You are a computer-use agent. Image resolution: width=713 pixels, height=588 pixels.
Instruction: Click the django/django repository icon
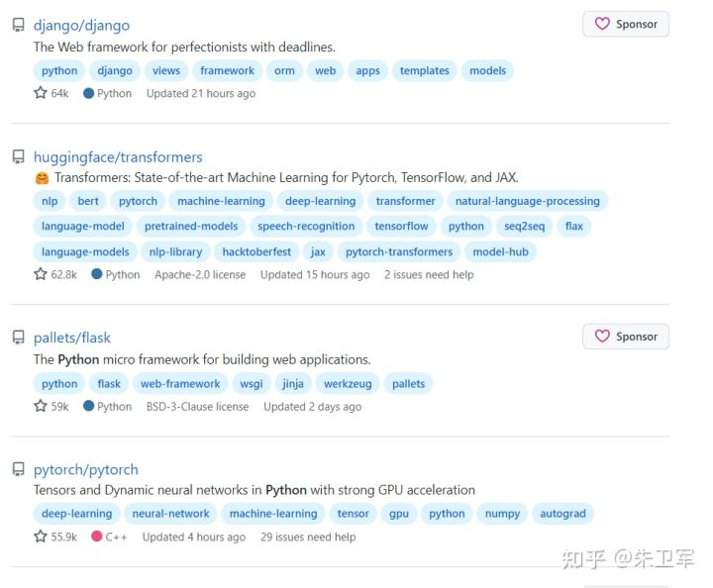[18, 25]
